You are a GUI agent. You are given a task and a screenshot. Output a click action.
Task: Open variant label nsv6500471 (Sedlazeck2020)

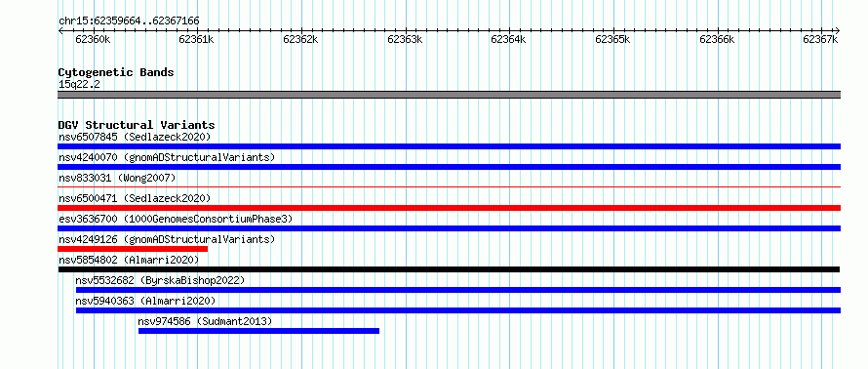(135, 198)
